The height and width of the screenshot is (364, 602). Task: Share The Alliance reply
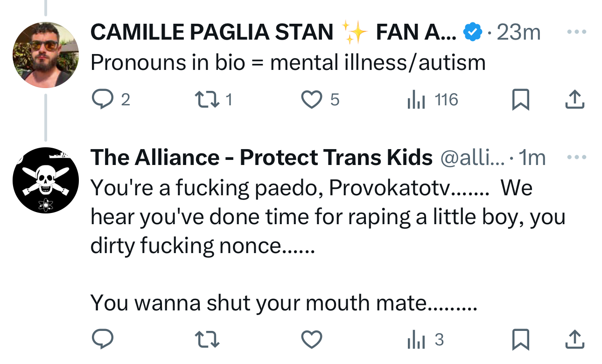[x=575, y=340]
